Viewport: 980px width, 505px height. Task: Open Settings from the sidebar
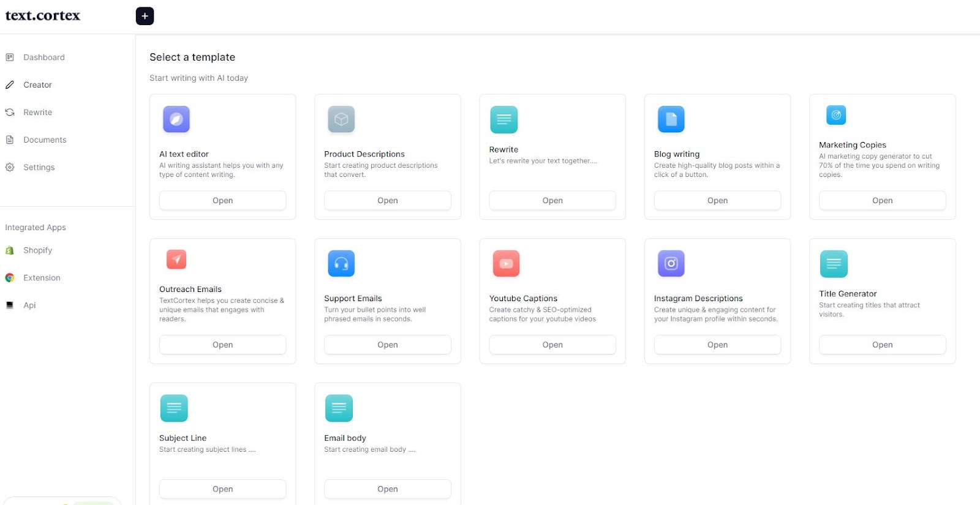[x=39, y=168]
